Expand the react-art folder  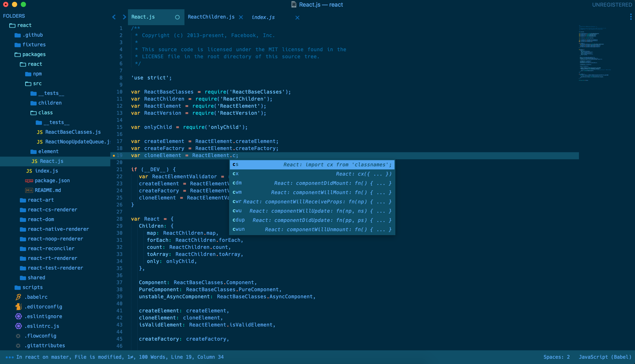37,200
